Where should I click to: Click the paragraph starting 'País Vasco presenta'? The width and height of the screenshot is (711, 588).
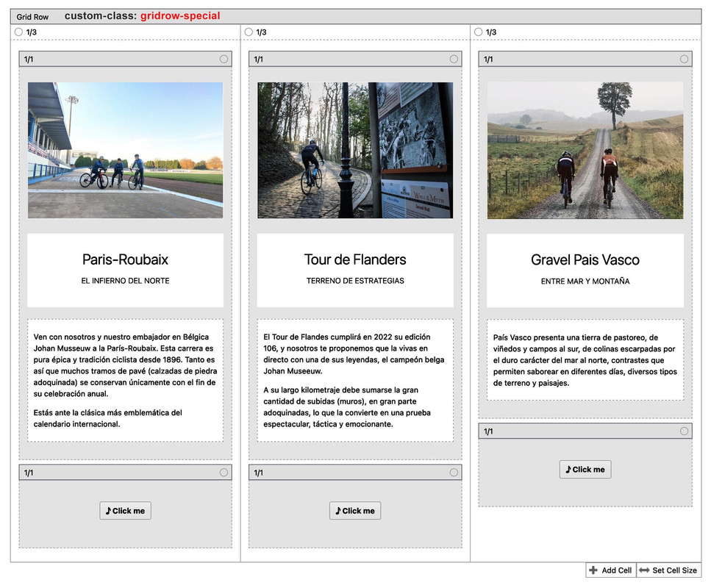[x=585, y=360]
